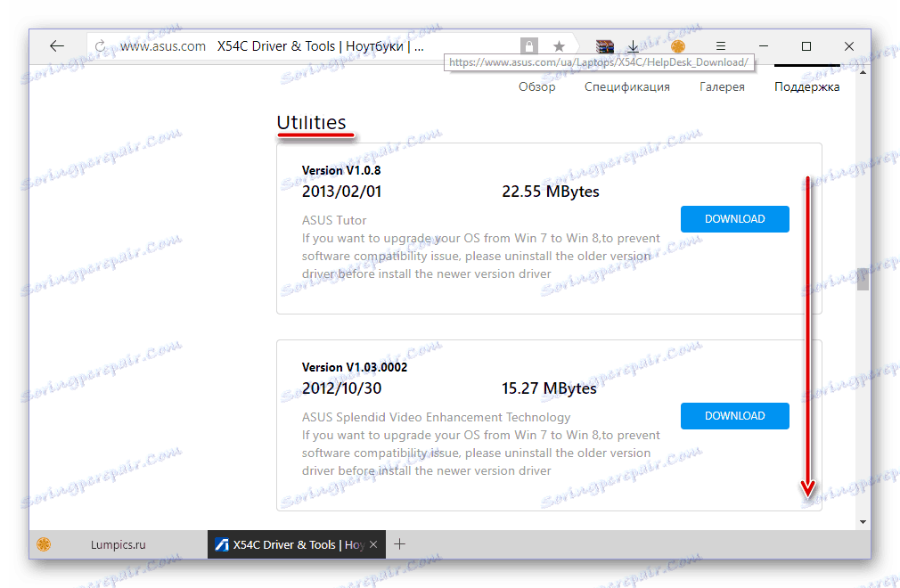This screenshot has width=900, height=588.
Task: Open the Обзор section
Action: [x=537, y=86]
